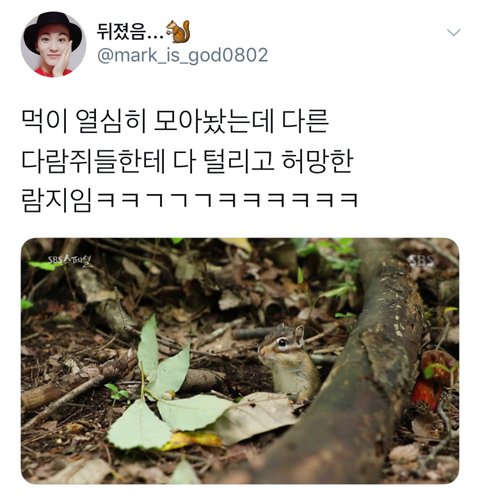480x500 pixels.
Task: Click the small green sprout near twig
Action: (117, 393)
